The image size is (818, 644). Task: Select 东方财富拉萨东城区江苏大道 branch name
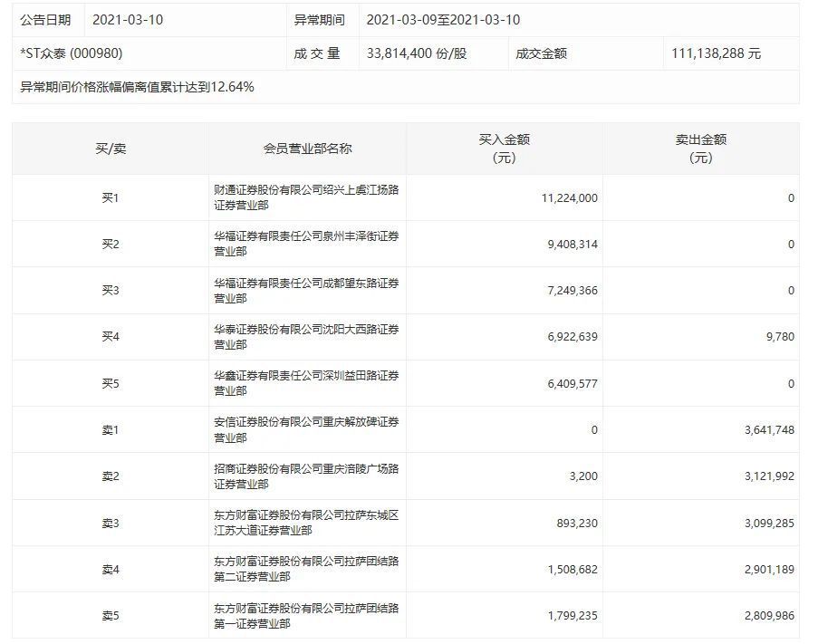(x=306, y=523)
